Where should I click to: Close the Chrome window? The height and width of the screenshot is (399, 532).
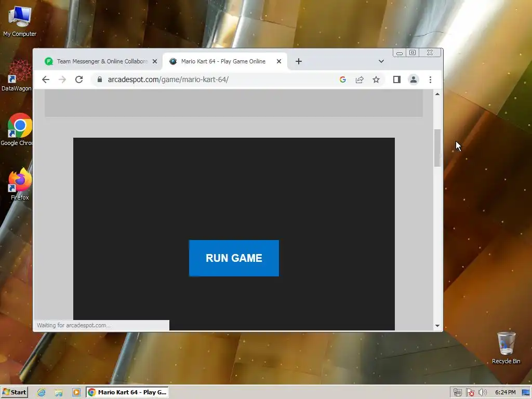tap(430, 52)
